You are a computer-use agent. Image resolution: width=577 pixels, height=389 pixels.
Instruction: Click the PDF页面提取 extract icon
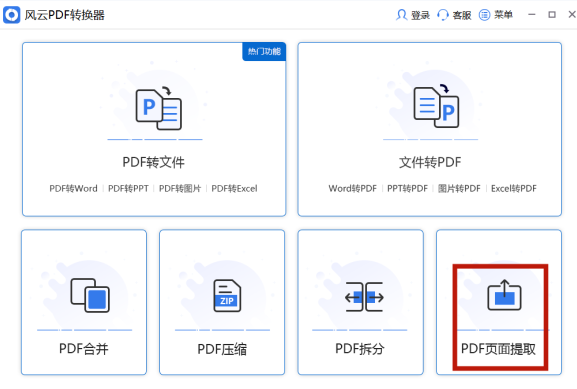point(505,295)
